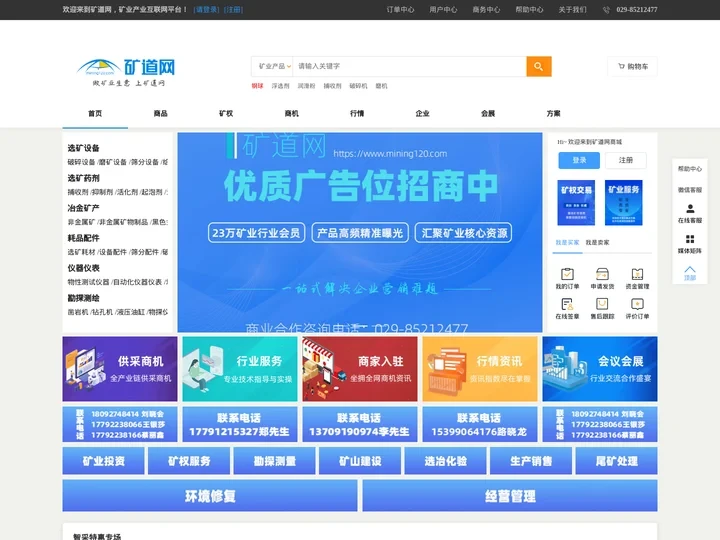Open 会议会展 card

(x=600, y=369)
